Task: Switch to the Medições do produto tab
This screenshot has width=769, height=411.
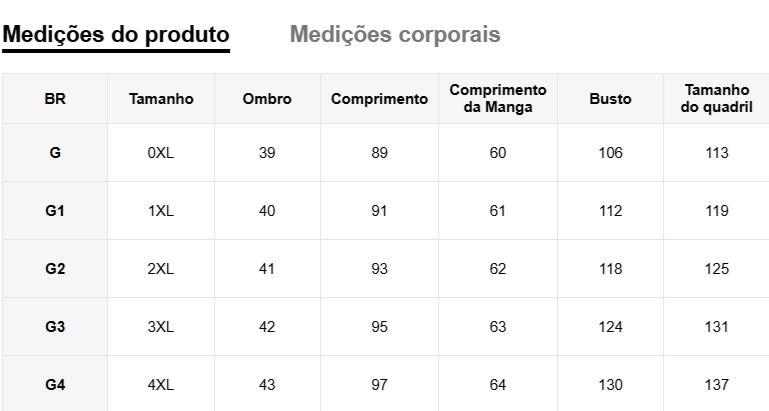Action: point(116,35)
